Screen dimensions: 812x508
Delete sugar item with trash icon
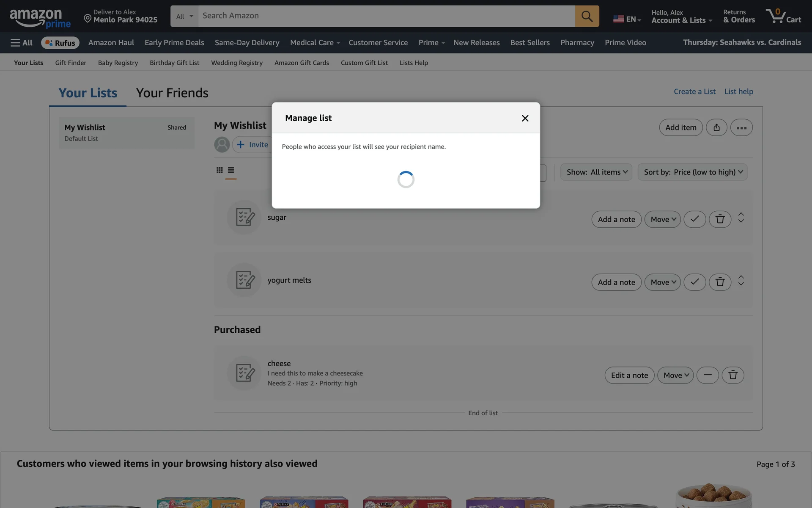pyautogui.click(x=720, y=219)
